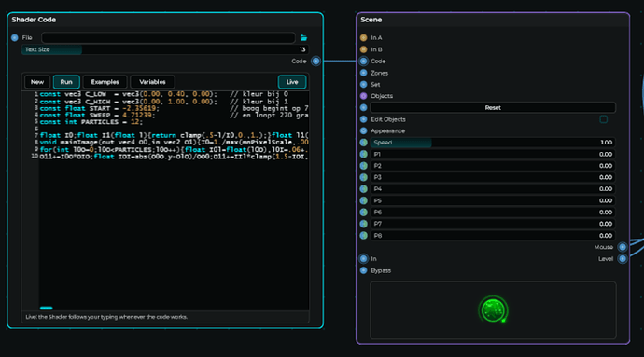Viewport: 644px width, 357px height.
Task: Click code line 8 with mainImage
Action: [175, 143]
